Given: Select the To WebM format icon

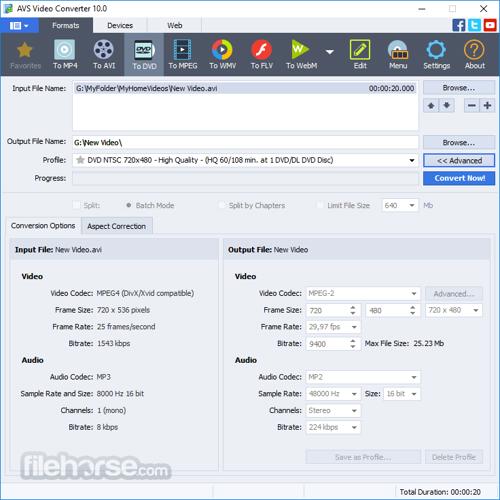Looking at the screenshot, I should tap(301, 55).
